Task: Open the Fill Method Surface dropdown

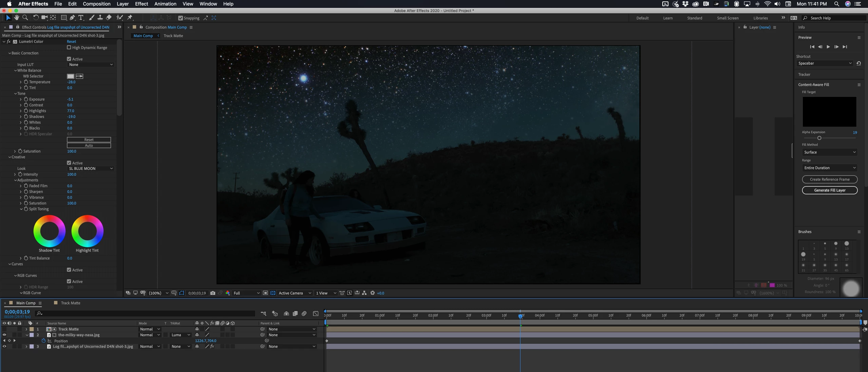Action: (829, 152)
